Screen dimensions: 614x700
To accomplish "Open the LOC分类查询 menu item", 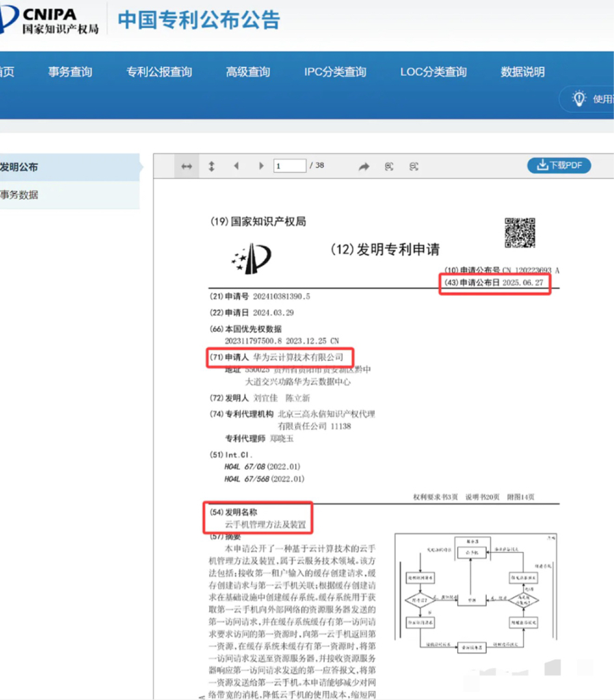I will pos(433,72).
